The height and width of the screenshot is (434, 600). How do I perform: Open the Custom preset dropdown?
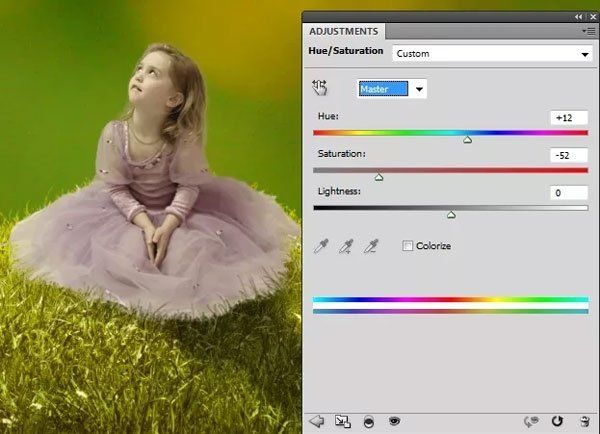(x=491, y=53)
